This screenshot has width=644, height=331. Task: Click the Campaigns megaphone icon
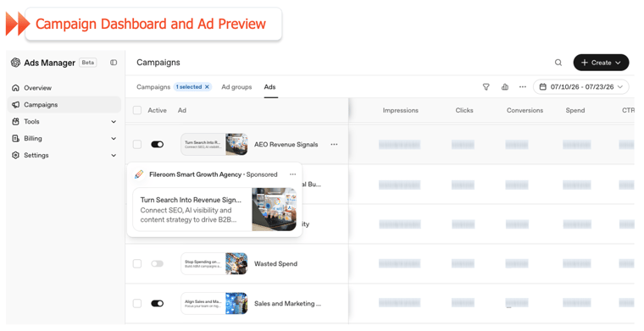(x=15, y=105)
